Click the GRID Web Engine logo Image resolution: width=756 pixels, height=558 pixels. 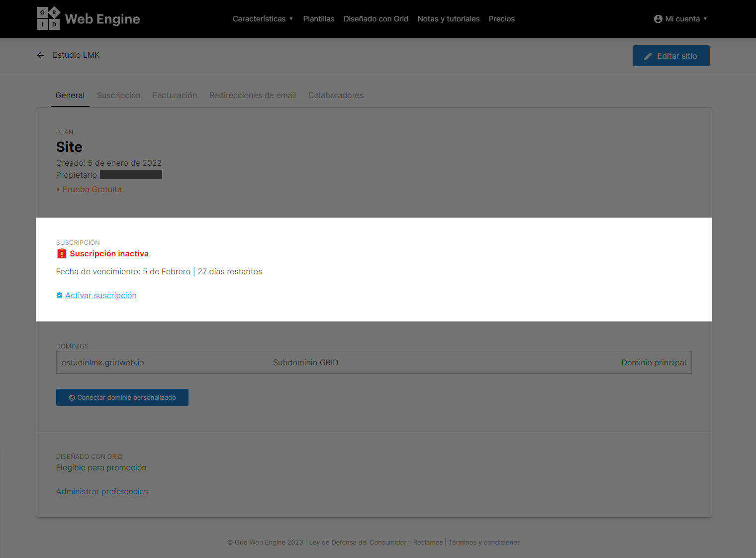click(89, 18)
